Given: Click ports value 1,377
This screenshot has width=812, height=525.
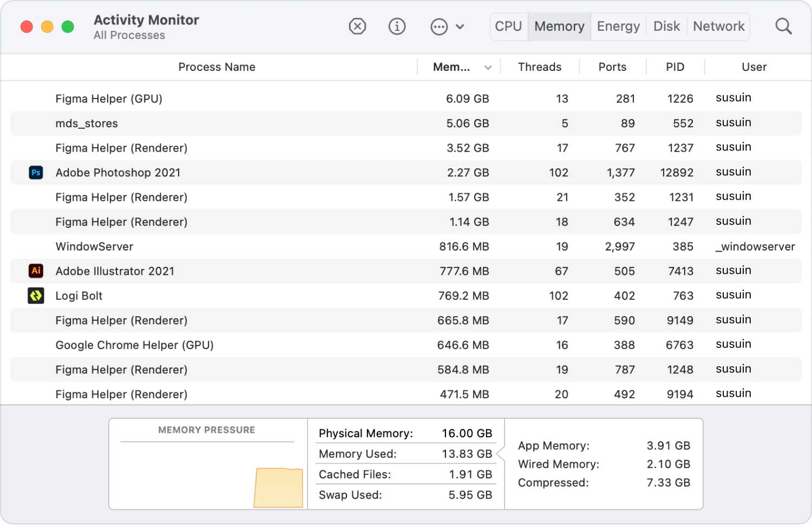Looking at the screenshot, I should (620, 173).
